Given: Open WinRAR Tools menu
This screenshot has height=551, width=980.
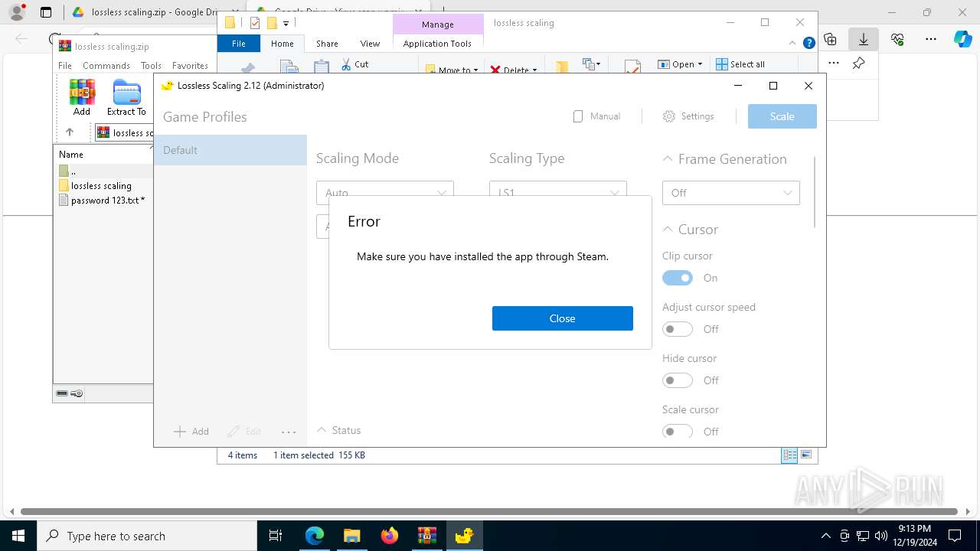Looking at the screenshot, I should (x=151, y=66).
